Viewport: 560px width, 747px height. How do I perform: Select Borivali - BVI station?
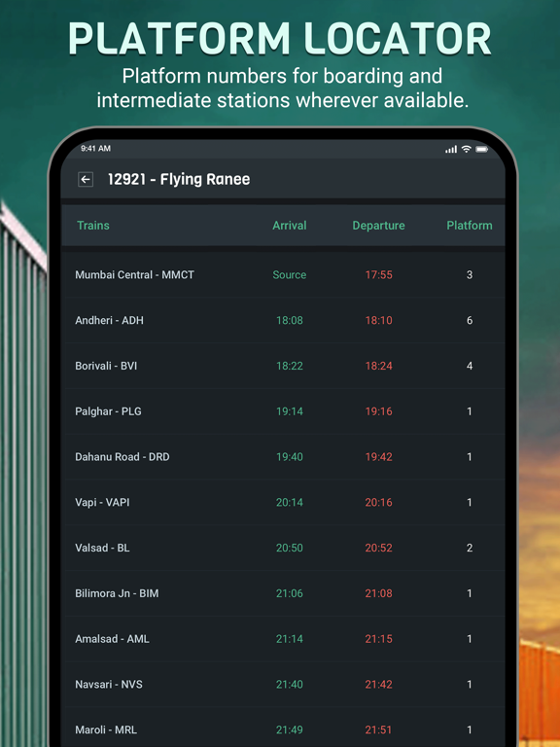pos(106,366)
